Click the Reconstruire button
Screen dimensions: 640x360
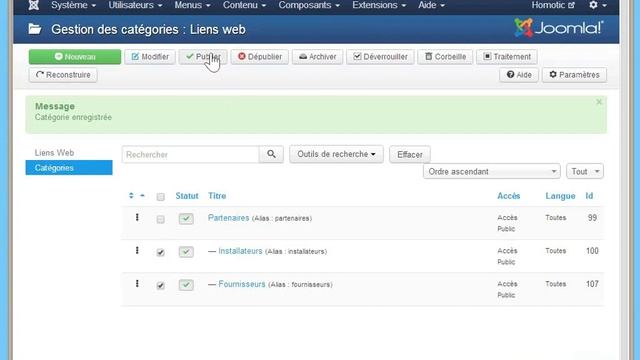click(x=63, y=75)
